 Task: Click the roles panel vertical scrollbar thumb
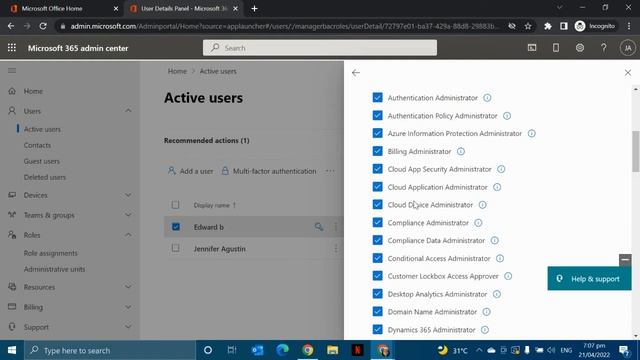coord(636,151)
